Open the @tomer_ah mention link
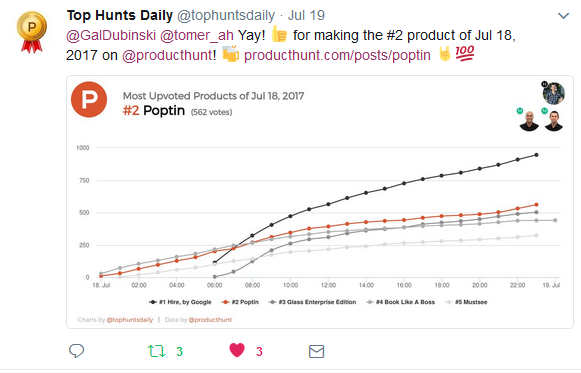This screenshot has width=581, height=373. [x=197, y=36]
